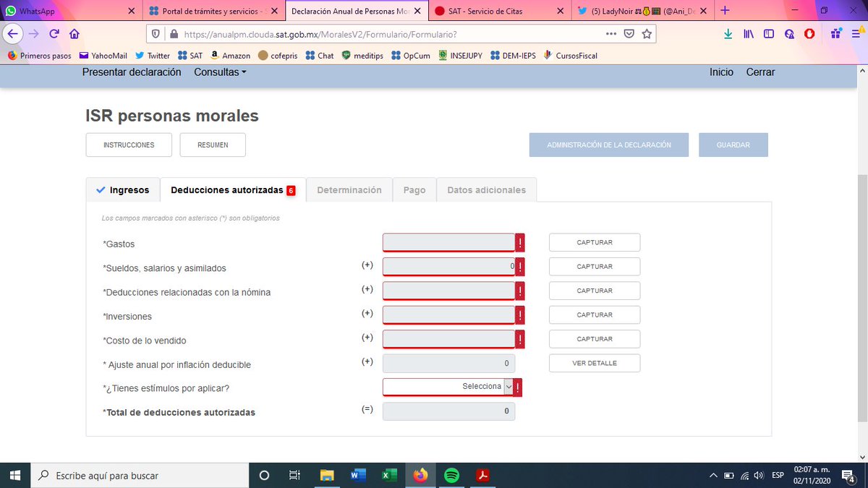The height and width of the screenshot is (488, 868).
Task: Open the Library icon in toolbar
Action: tap(749, 34)
